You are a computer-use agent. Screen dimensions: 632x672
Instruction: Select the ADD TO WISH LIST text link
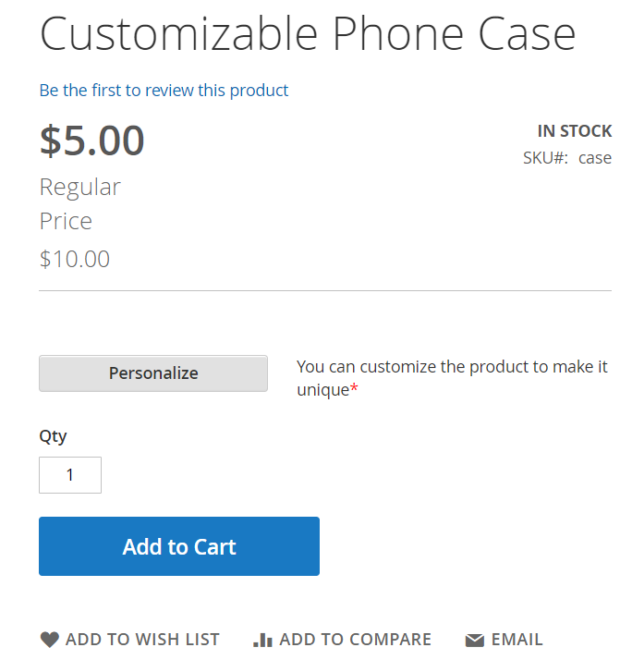click(142, 640)
